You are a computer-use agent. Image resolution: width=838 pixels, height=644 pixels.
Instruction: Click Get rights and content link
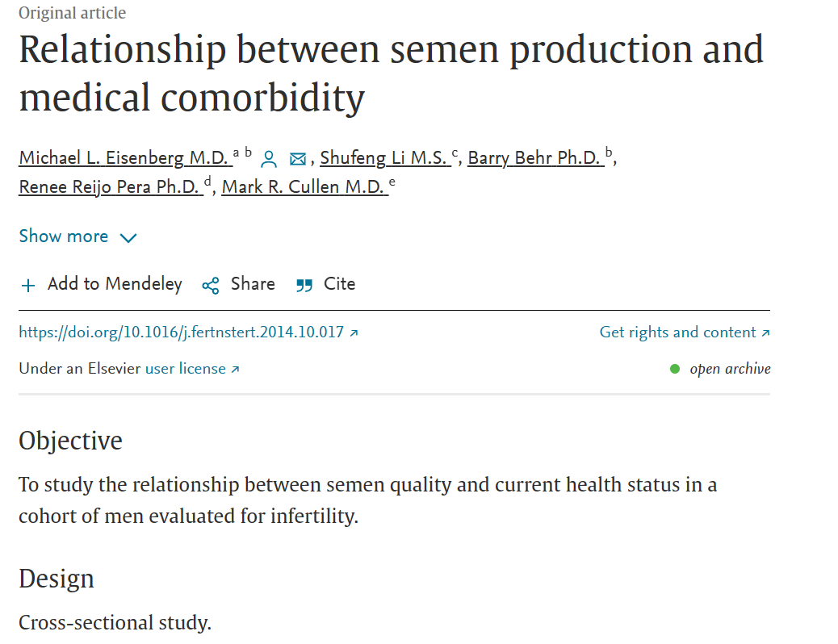pyautogui.click(x=677, y=332)
